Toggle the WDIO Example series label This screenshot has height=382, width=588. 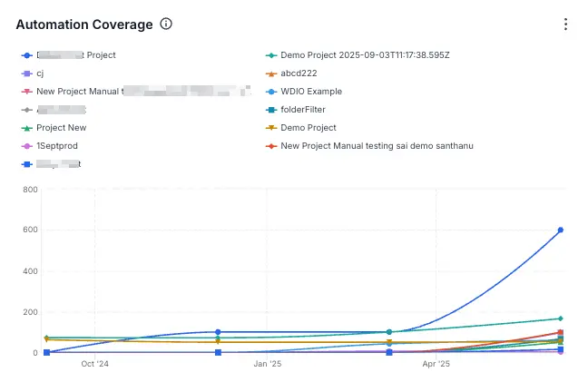point(311,92)
